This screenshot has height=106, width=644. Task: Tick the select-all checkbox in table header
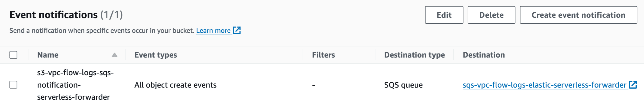[x=13, y=55]
